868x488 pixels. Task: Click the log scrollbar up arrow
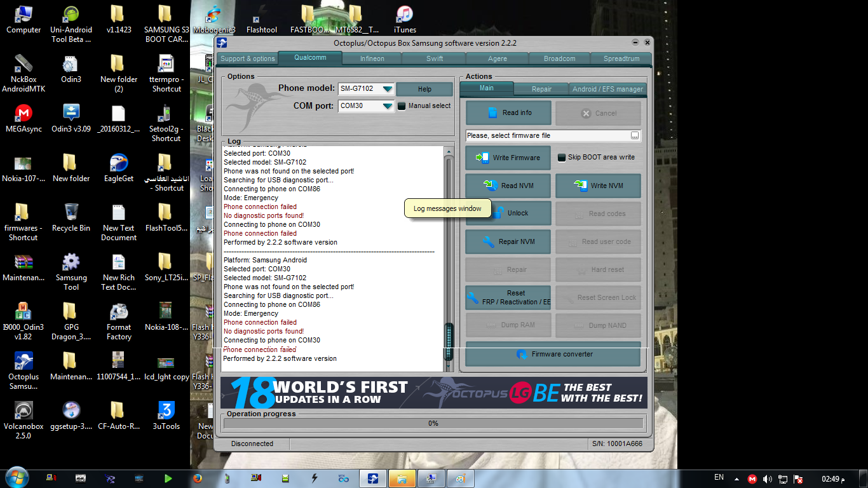point(449,151)
